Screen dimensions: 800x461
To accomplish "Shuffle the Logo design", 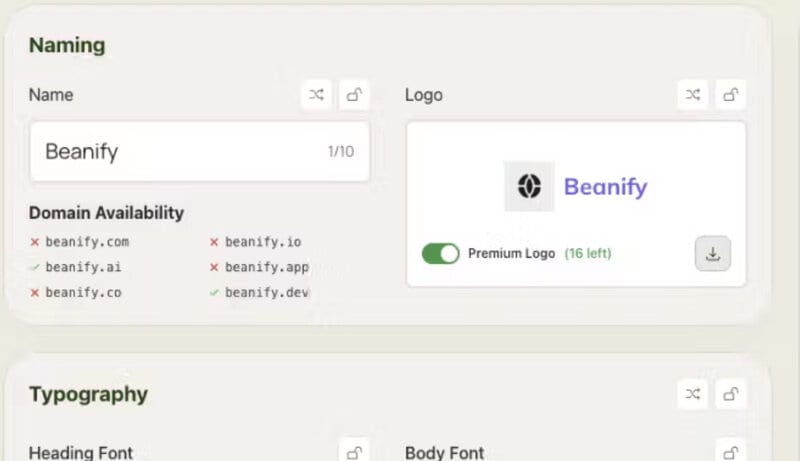I will [x=693, y=95].
